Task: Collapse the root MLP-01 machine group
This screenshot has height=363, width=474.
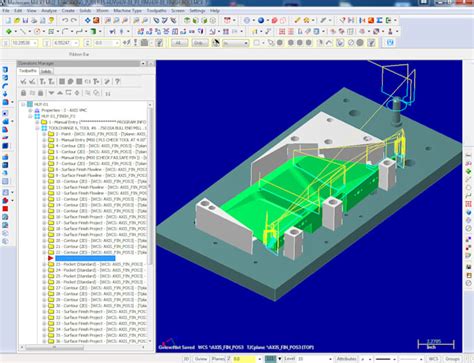Action: tap(23, 104)
